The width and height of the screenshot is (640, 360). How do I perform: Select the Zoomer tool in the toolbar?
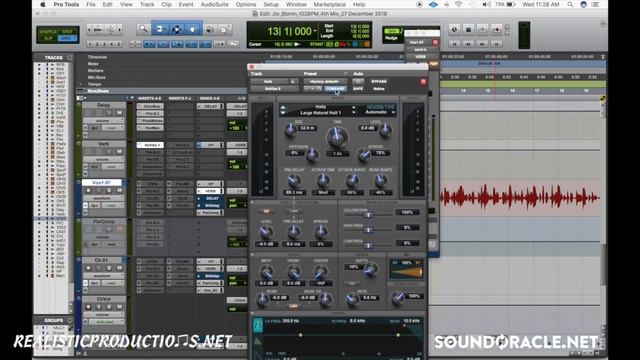coord(143,29)
